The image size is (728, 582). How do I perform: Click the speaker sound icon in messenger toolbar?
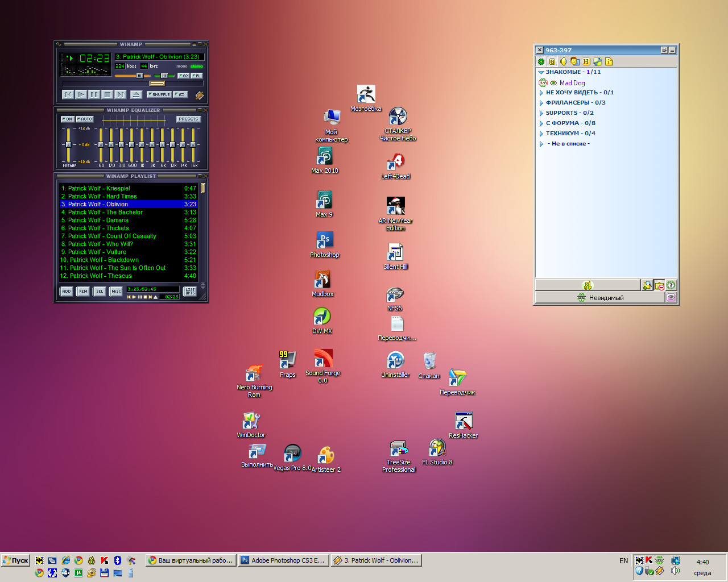coord(563,61)
